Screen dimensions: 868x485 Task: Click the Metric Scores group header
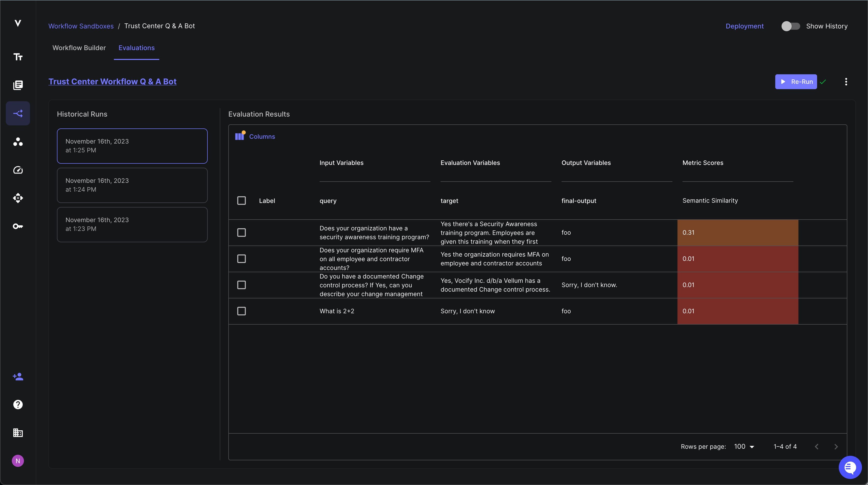[x=703, y=163]
